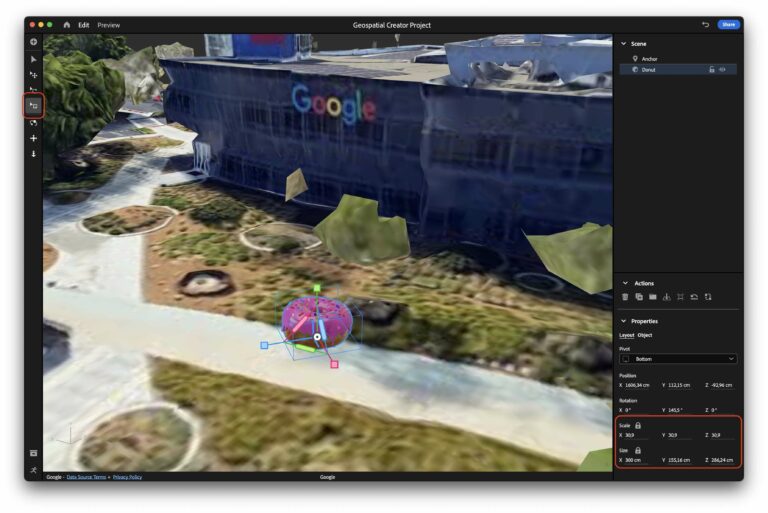The width and height of the screenshot is (768, 513).
Task: Select the Donut row in Scene
Action: 678,70
